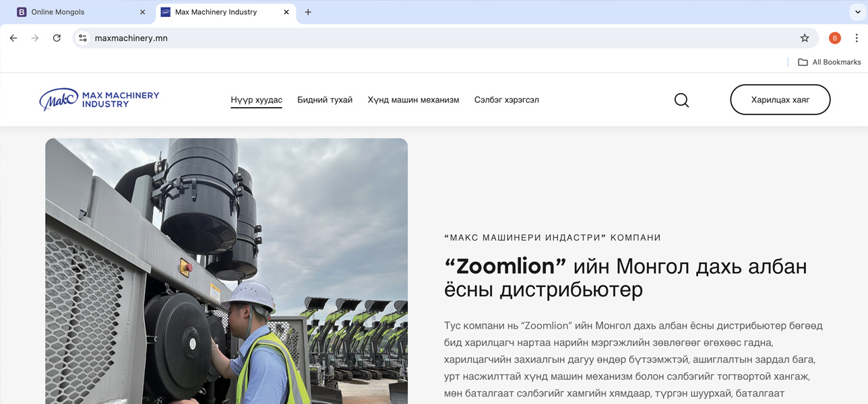Open the Нүүр хуудас menu item
868x404 pixels.
[256, 100]
